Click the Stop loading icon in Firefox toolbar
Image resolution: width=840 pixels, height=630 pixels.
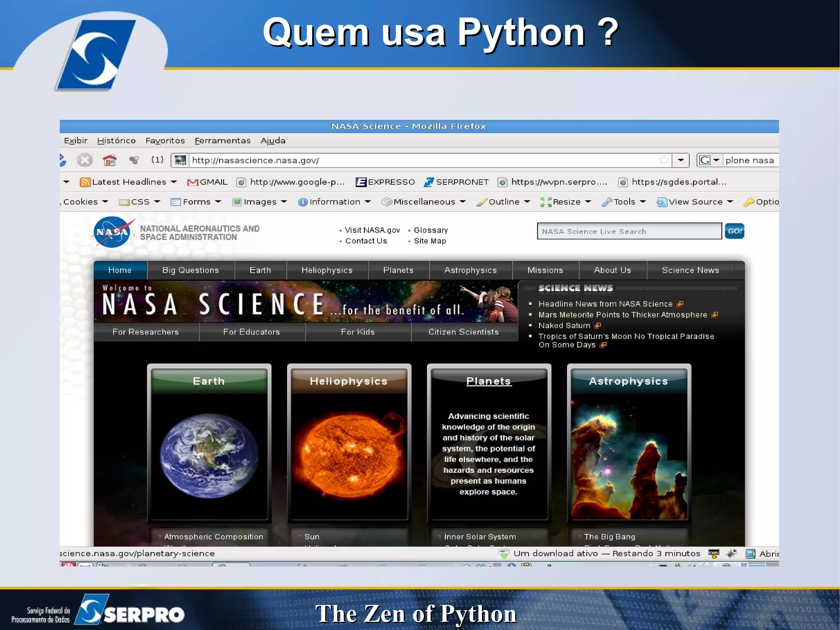[85, 160]
